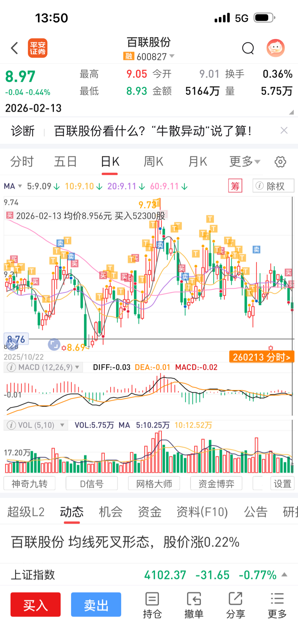The height and width of the screenshot is (644, 298).
Task: Open the 资料(F10) tab
Action: pos(202,512)
